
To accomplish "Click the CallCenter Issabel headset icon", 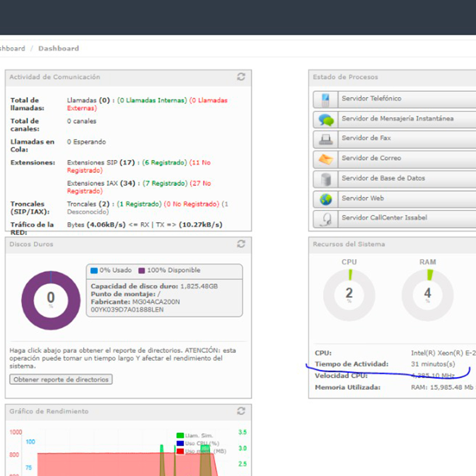I will tap(326, 219).
